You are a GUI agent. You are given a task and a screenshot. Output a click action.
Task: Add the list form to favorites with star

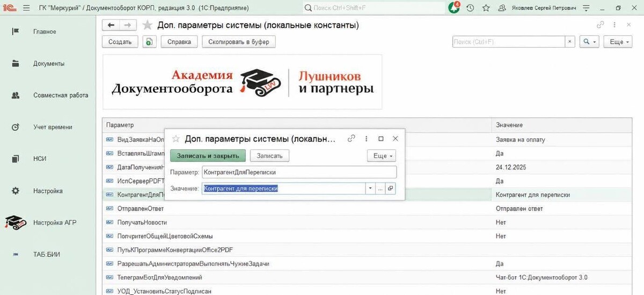pos(147,25)
